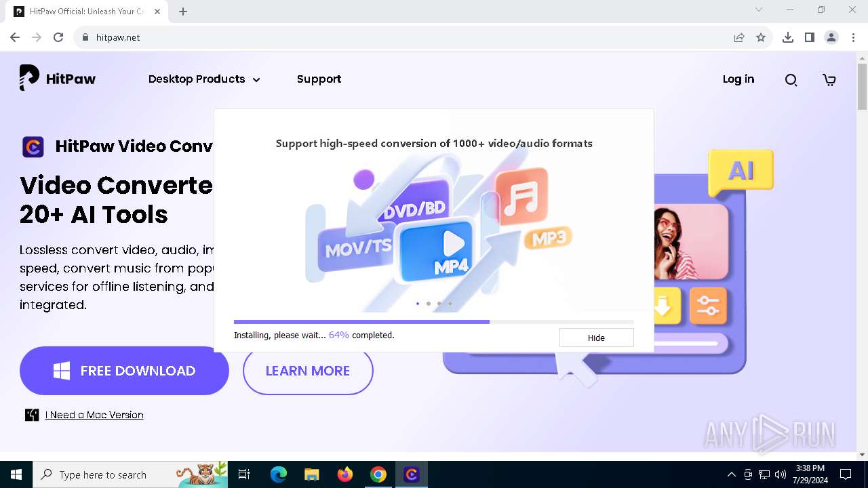Screen dimensions: 868x488
Task: Open the I Need a Mac Version link
Action: [x=94, y=415]
